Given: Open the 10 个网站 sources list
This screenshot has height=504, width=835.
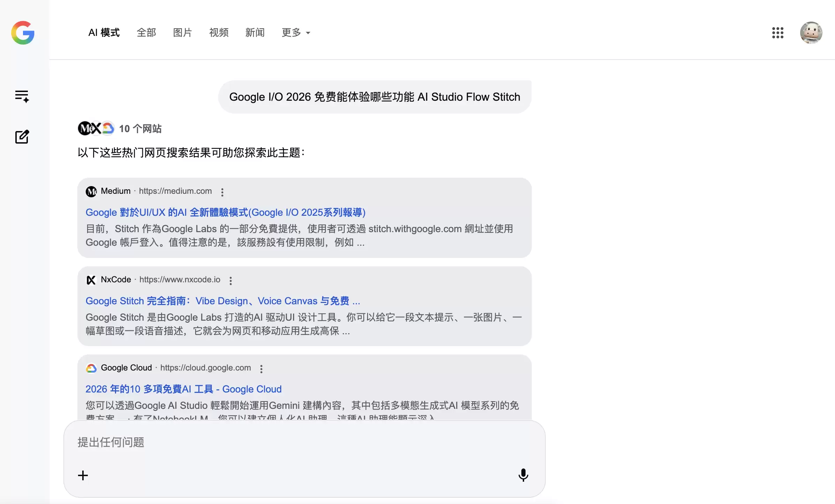Looking at the screenshot, I should (x=140, y=129).
